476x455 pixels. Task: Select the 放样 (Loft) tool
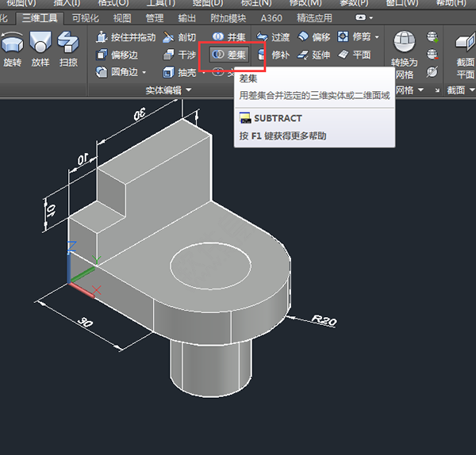40,48
